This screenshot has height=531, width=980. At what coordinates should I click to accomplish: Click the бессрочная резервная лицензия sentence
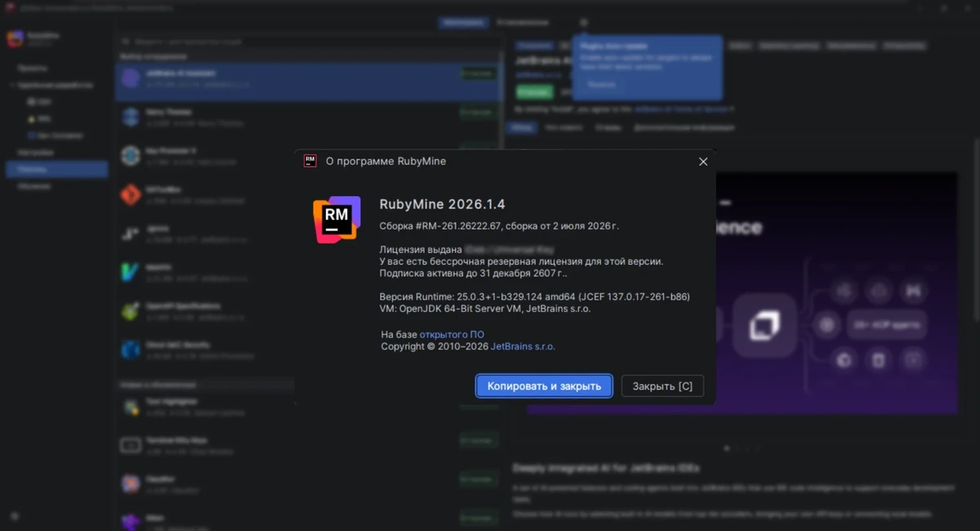[522, 261]
